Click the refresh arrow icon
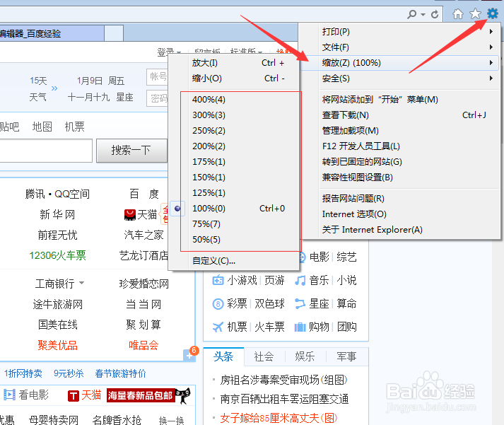Viewport: 504px width, 425px height. click(x=435, y=14)
